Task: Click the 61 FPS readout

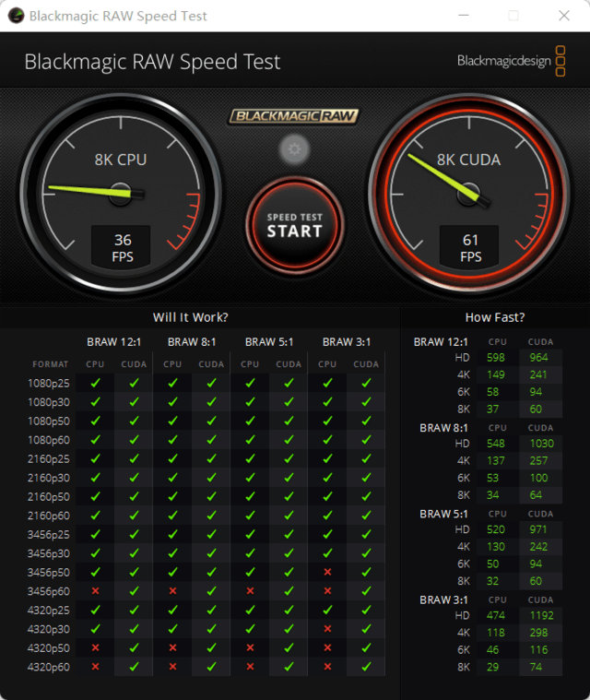Action: pos(469,247)
